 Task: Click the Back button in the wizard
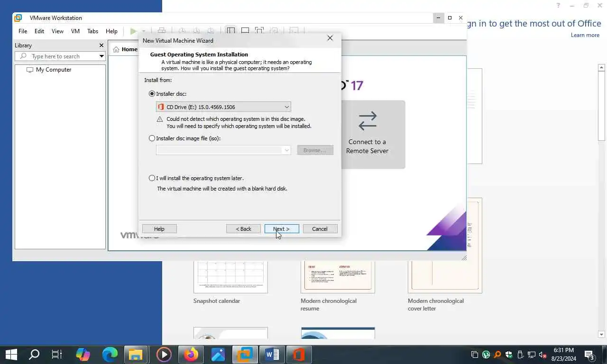243,229
